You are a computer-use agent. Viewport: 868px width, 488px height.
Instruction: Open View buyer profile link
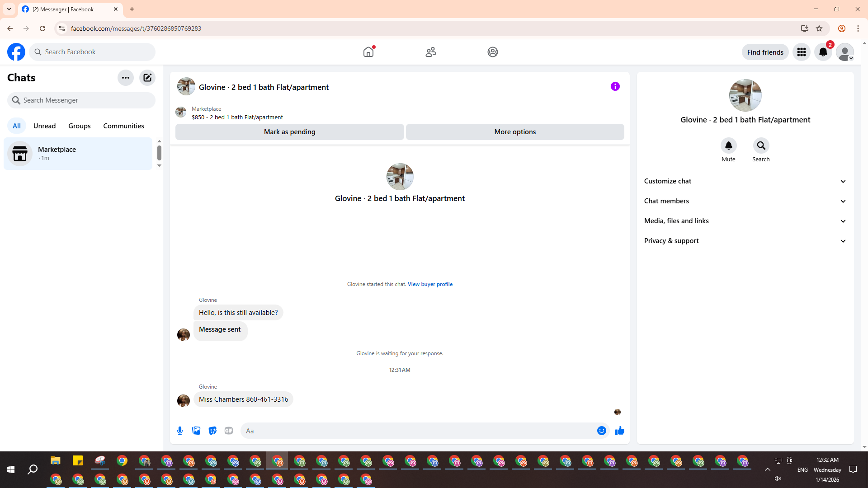[430, 284]
